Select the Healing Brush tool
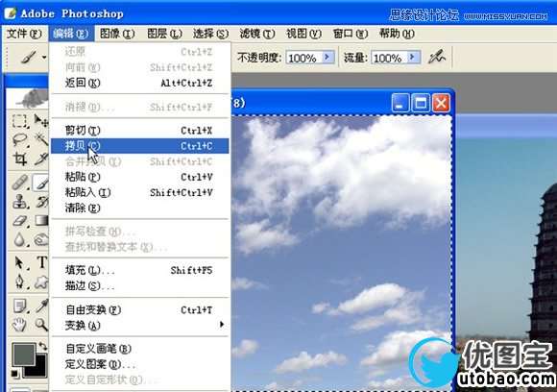 [19, 183]
